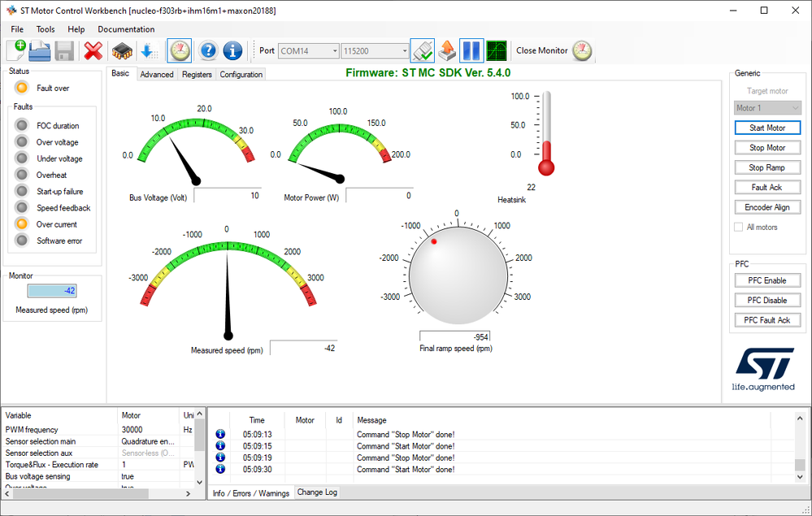Click the log panel scroll-down arrow

click(800, 477)
